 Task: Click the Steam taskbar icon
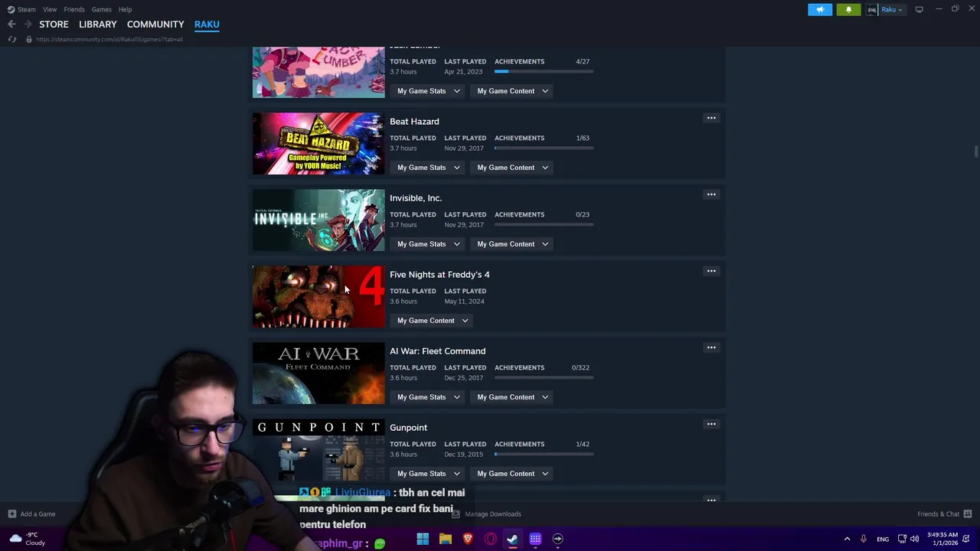[512, 540]
